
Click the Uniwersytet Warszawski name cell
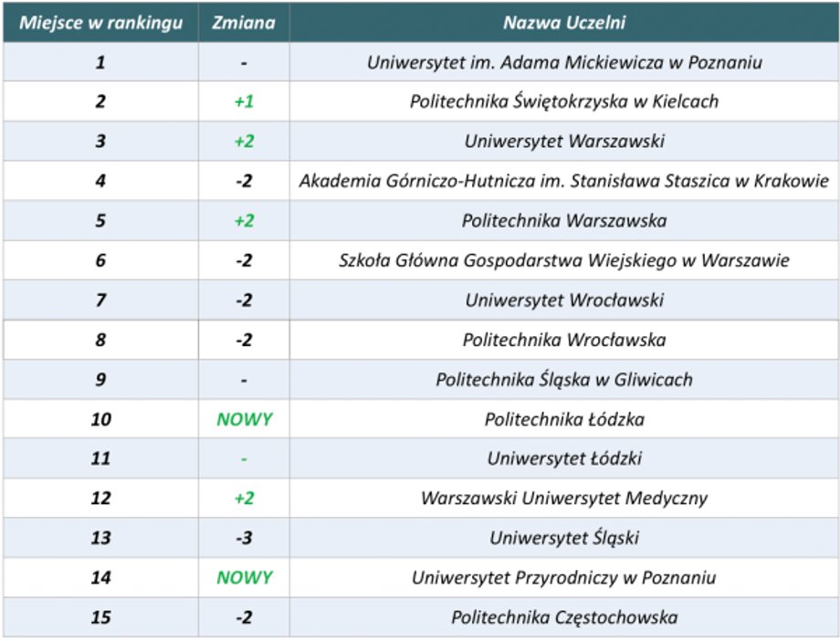[564, 141]
